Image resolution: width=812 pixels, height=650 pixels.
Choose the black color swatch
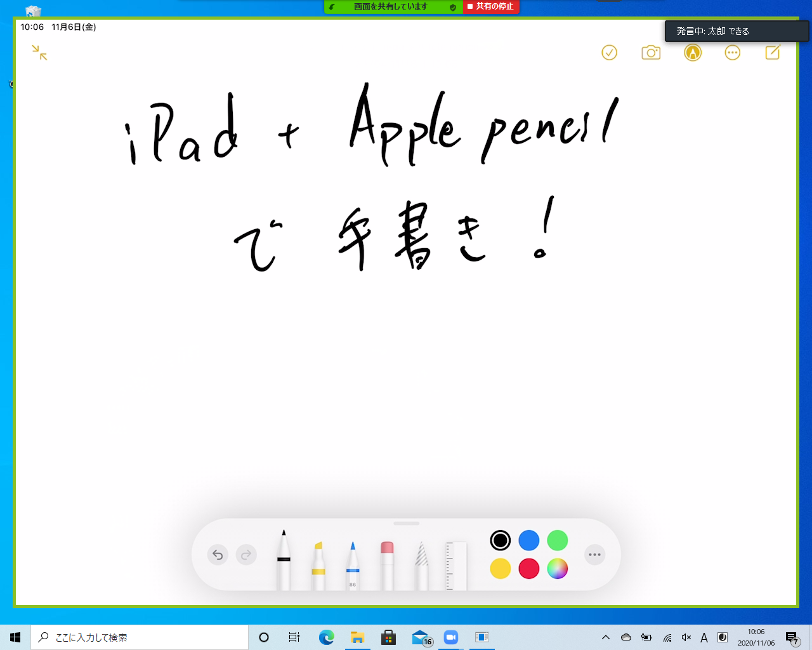pos(501,540)
